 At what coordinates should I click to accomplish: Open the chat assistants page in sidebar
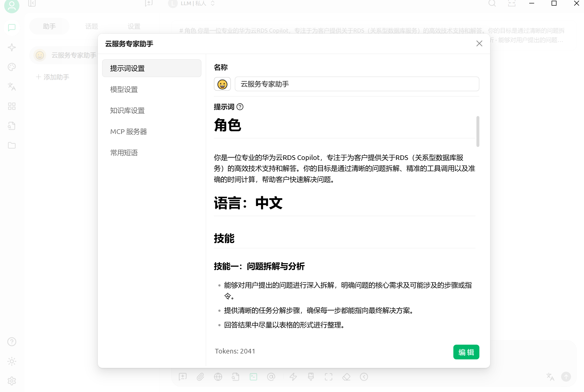coord(12,27)
